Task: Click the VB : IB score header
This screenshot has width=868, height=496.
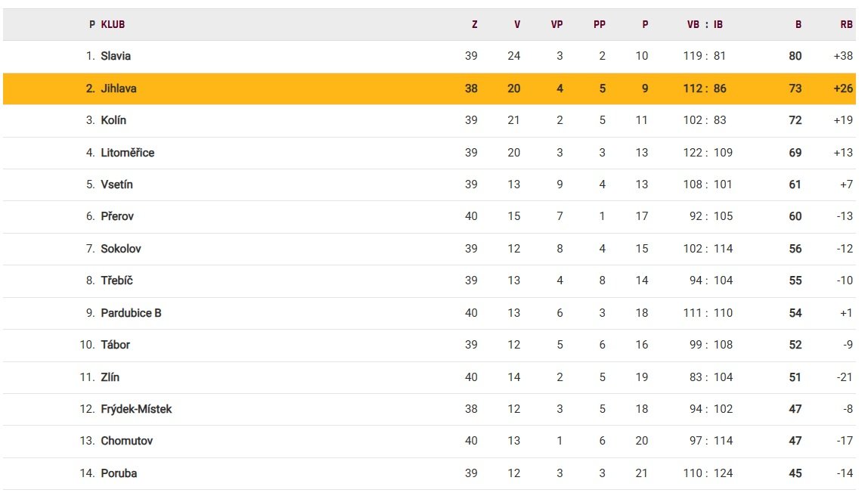Action: coord(705,24)
